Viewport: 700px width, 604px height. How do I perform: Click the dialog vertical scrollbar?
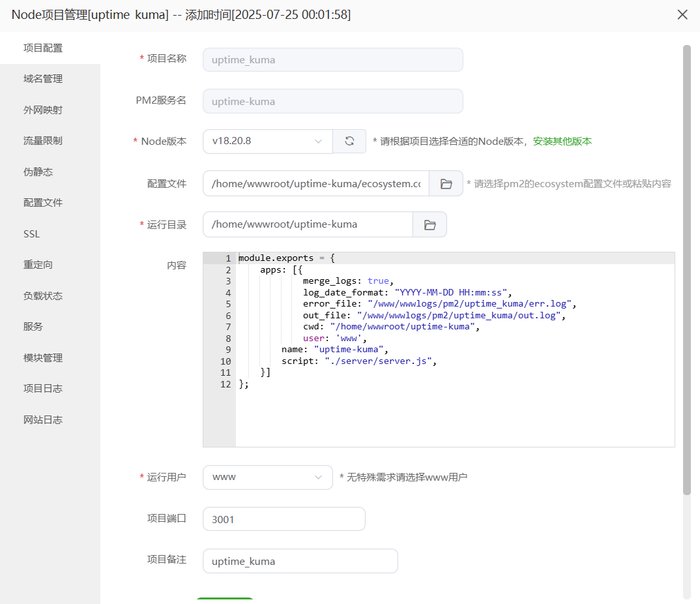(x=687, y=270)
